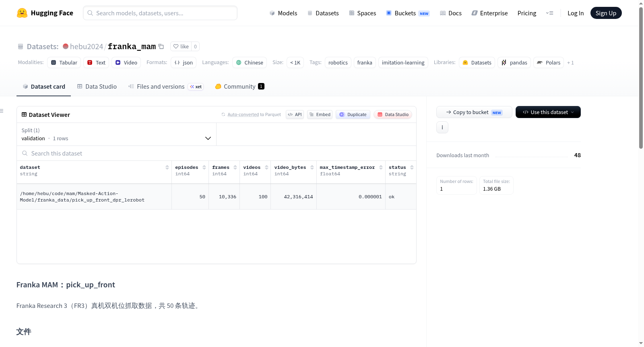Sort by the video_bytes column
Viewport: 644px width, 347px height.
312,167
